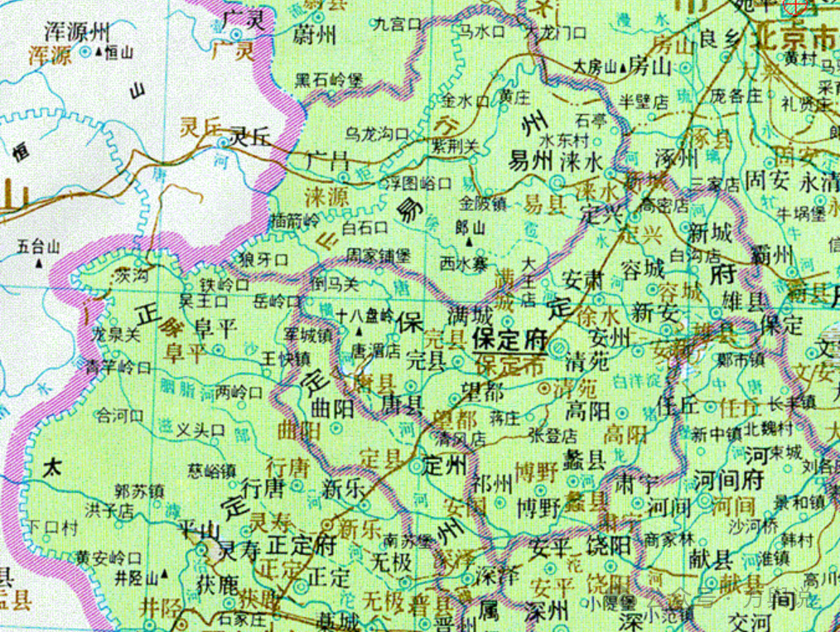
Task: Click the circle symbol for 易州
Action: click(x=556, y=183)
